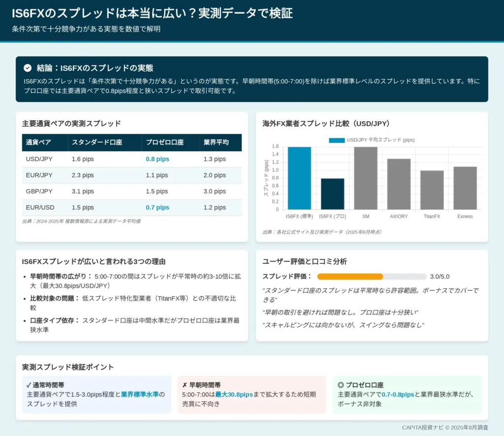
Task: Click the 早朝の取引を避ければ review quote
Action: coord(340,312)
